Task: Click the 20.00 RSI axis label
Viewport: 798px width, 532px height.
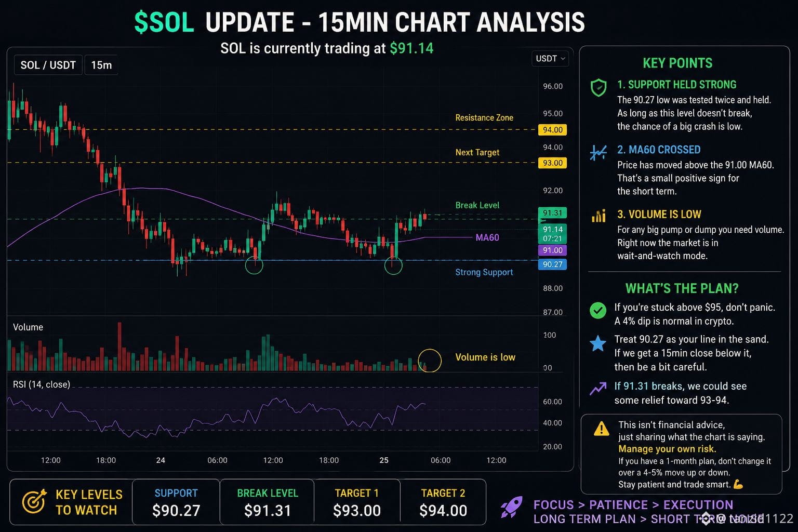Action: click(x=553, y=447)
